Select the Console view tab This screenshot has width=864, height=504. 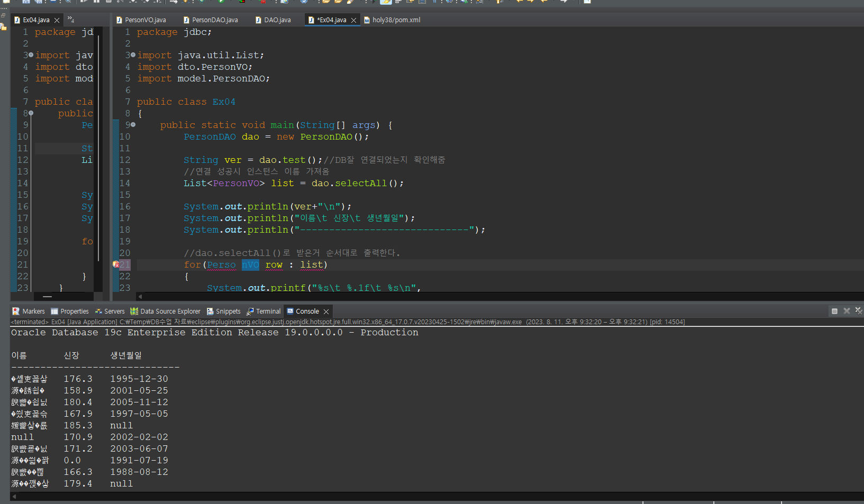(x=303, y=311)
